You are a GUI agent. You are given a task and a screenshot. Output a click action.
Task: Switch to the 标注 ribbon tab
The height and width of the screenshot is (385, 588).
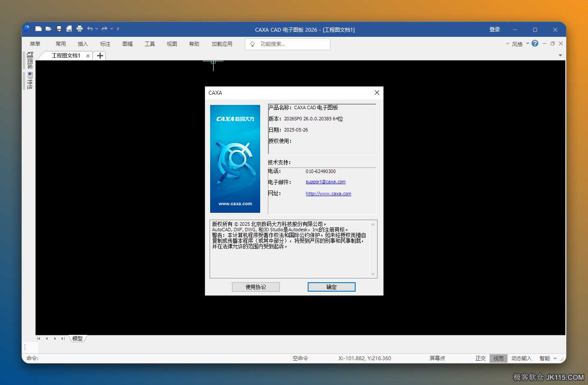point(105,44)
